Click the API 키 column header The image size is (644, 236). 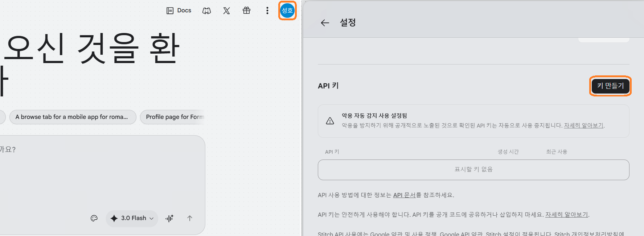click(332, 152)
